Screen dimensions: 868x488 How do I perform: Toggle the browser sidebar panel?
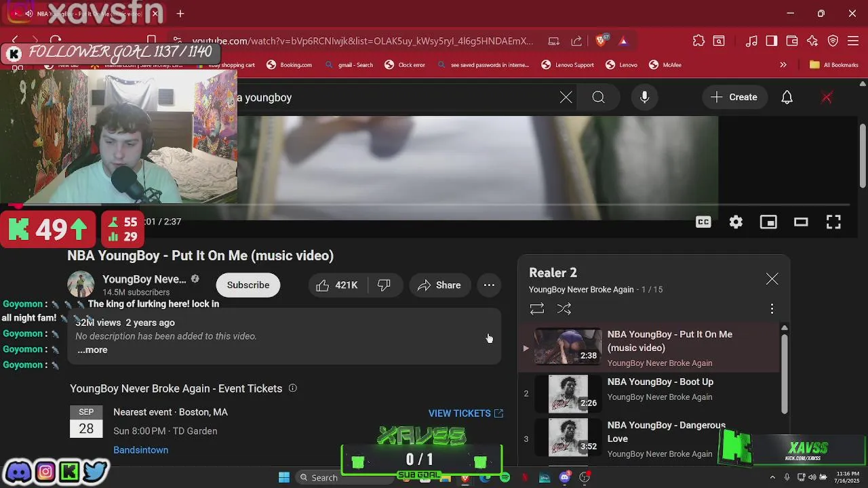(x=772, y=41)
